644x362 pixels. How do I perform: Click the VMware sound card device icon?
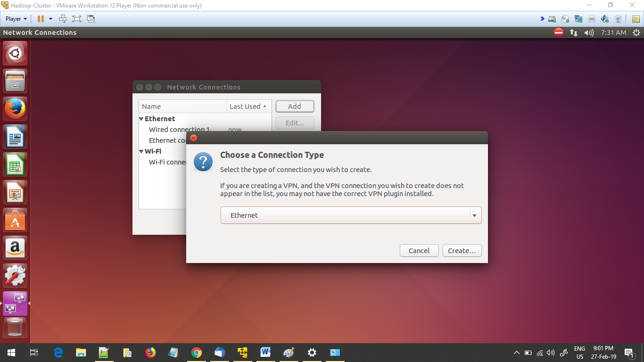(x=605, y=19)
